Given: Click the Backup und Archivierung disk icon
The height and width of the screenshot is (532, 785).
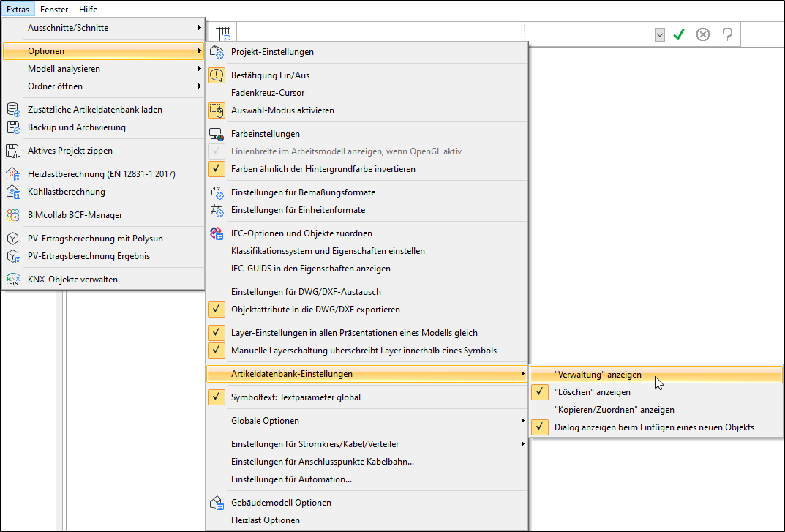Looking at the screenshot, I should click(x=13, y=127).
